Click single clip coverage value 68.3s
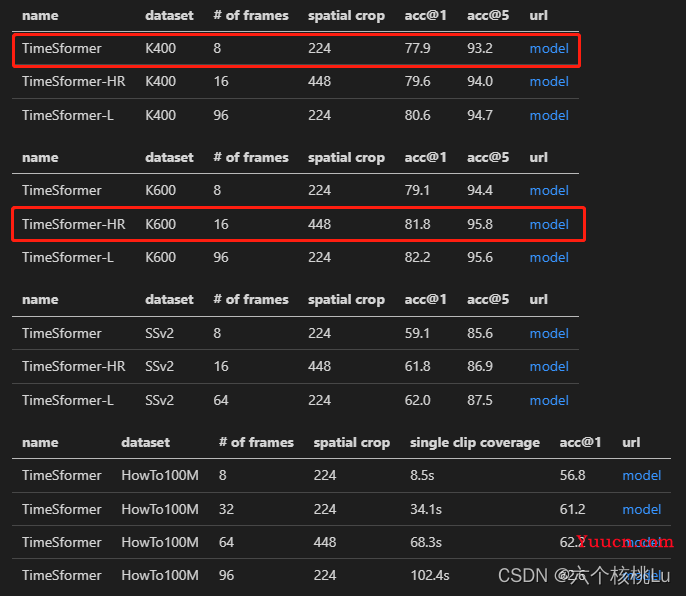686x596 pixels. pos(426,543)
